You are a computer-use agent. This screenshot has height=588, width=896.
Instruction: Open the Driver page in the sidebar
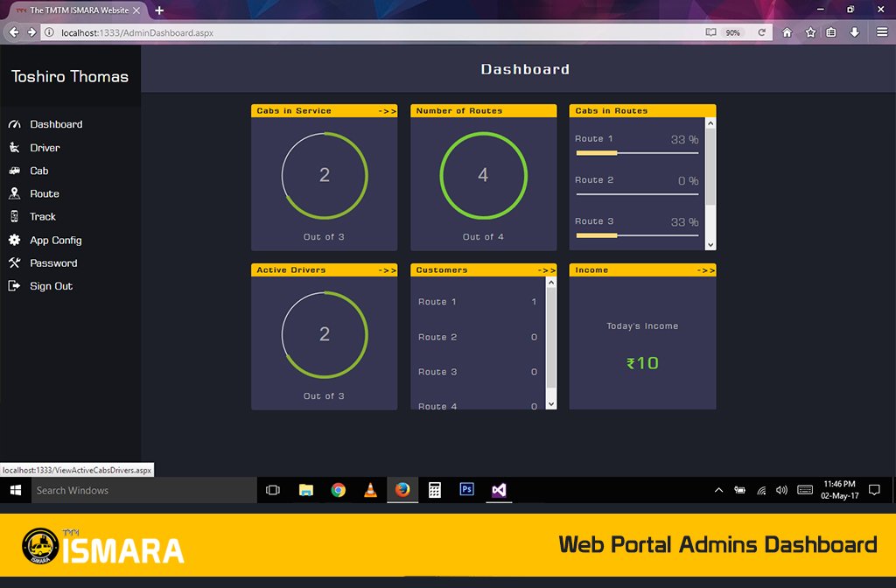tap(45, 147)
